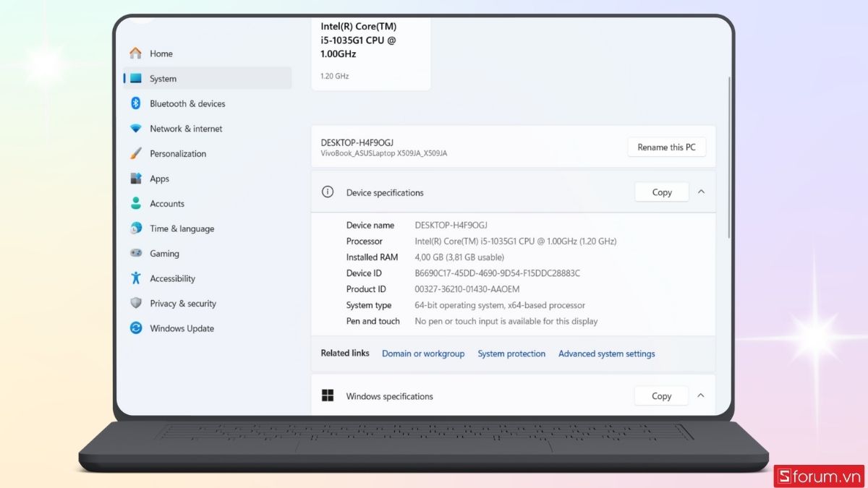Open the Home settings page

[x=161, y=53]
